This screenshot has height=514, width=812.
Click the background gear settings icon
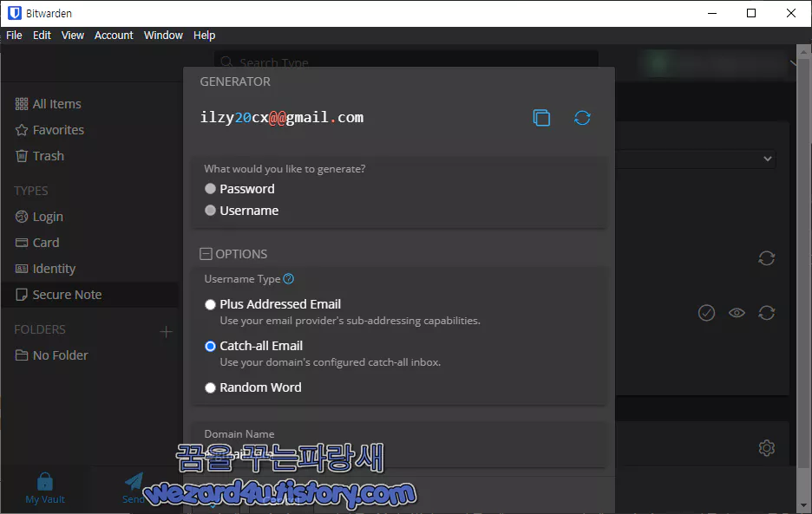point(766,448)
